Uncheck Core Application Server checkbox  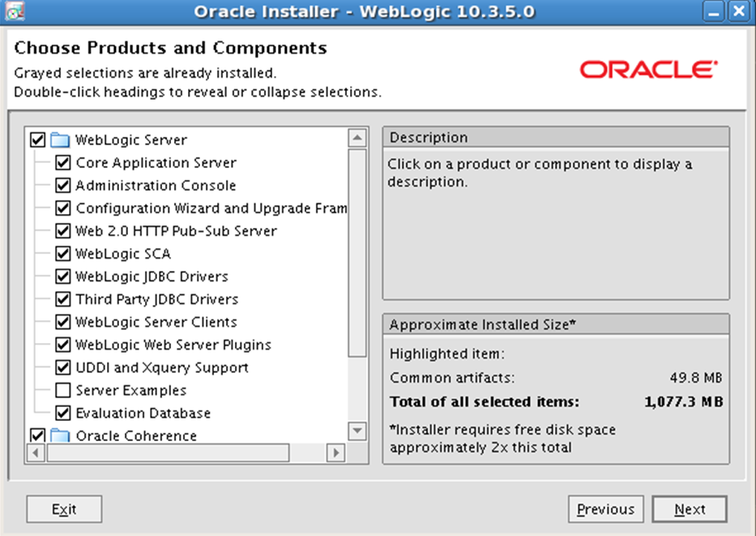click(62, 163)
